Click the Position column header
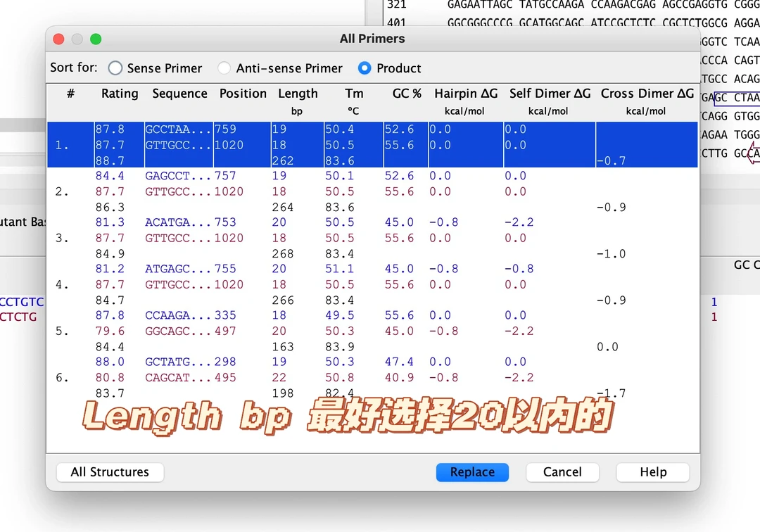 click(x=243, y=94)
